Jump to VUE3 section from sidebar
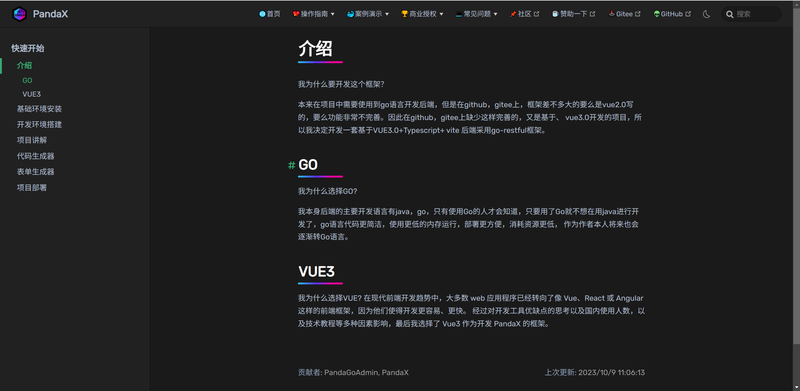 point(31,94)
